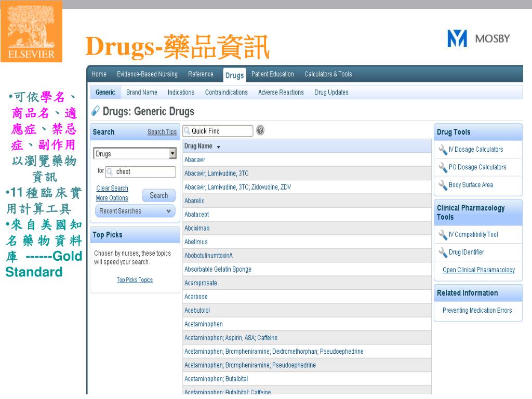
Task: Open the Acarbose drug entry
Action: (196, 297)
